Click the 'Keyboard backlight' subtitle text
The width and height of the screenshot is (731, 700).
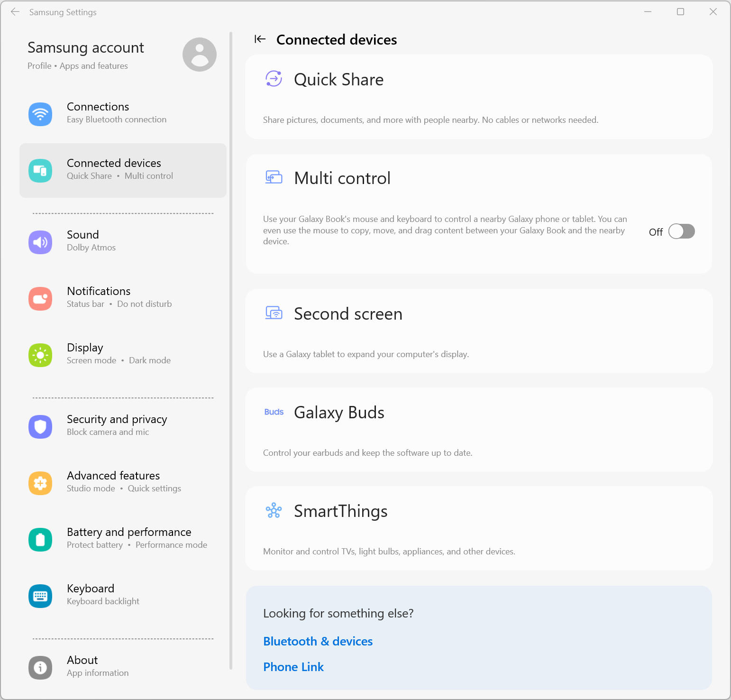click(x=103, y=601)
